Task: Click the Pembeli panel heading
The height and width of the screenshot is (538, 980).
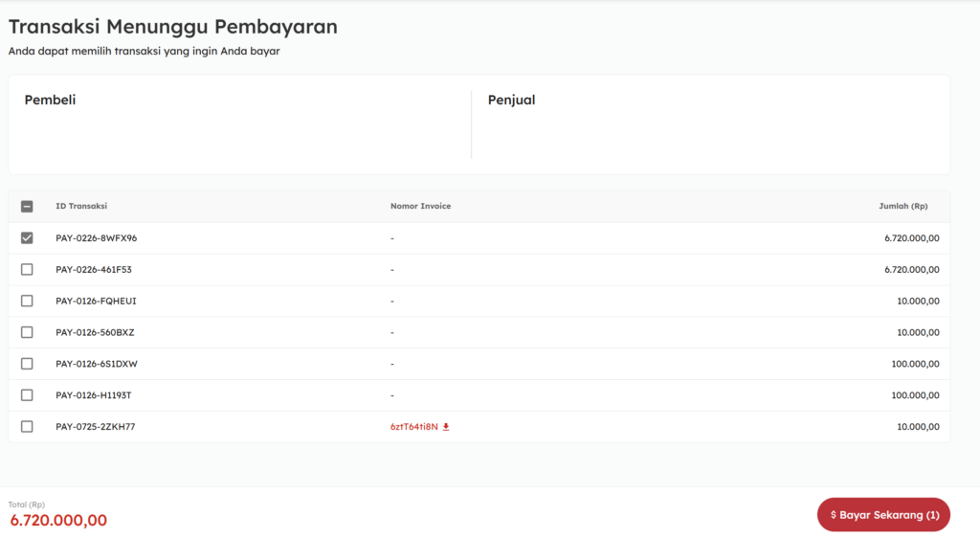Action: click(50, 100)
